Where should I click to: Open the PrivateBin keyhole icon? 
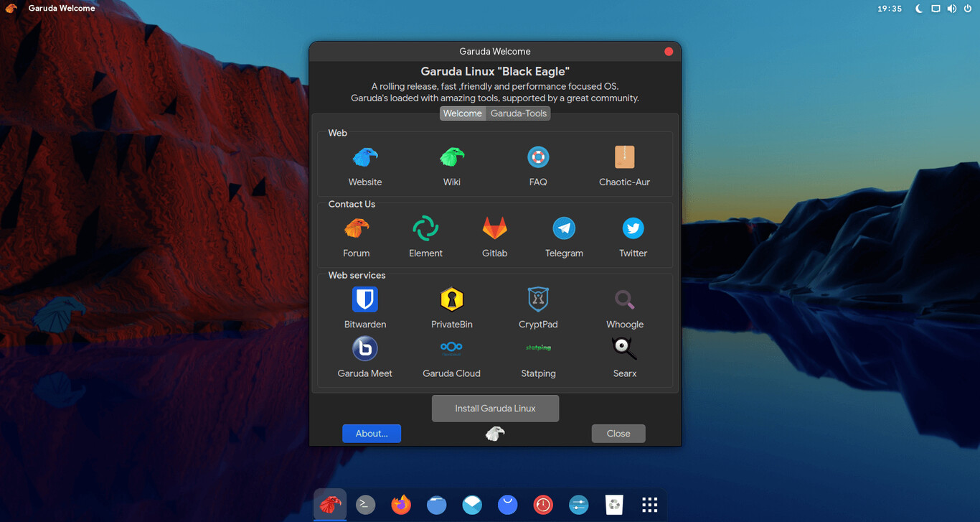pos(451,299)
